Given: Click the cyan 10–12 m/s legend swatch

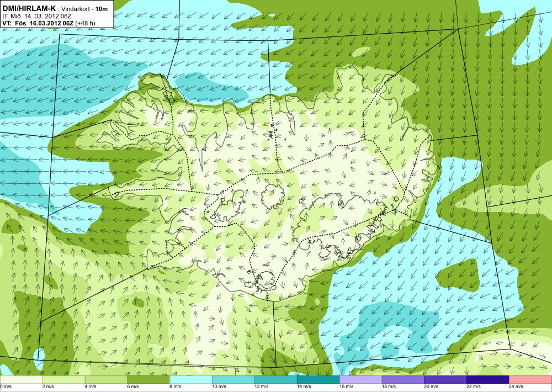Looking at the screenshot, I should click(x=233, y=379).
